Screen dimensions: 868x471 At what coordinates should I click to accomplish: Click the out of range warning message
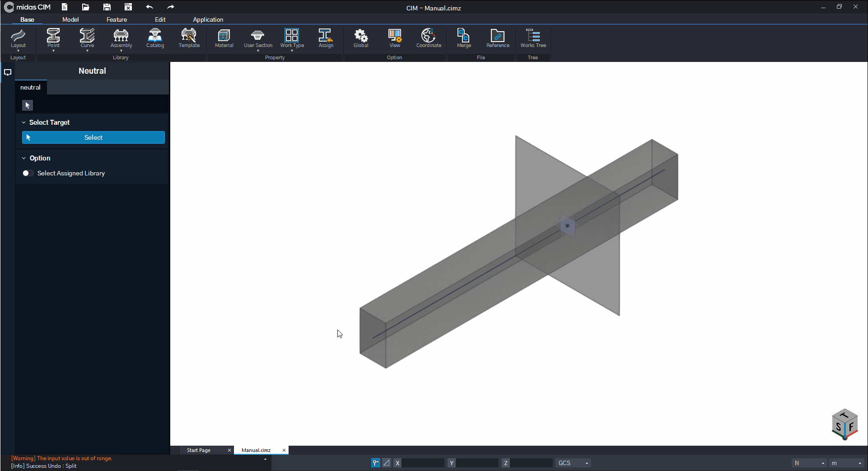coord(62,458)
